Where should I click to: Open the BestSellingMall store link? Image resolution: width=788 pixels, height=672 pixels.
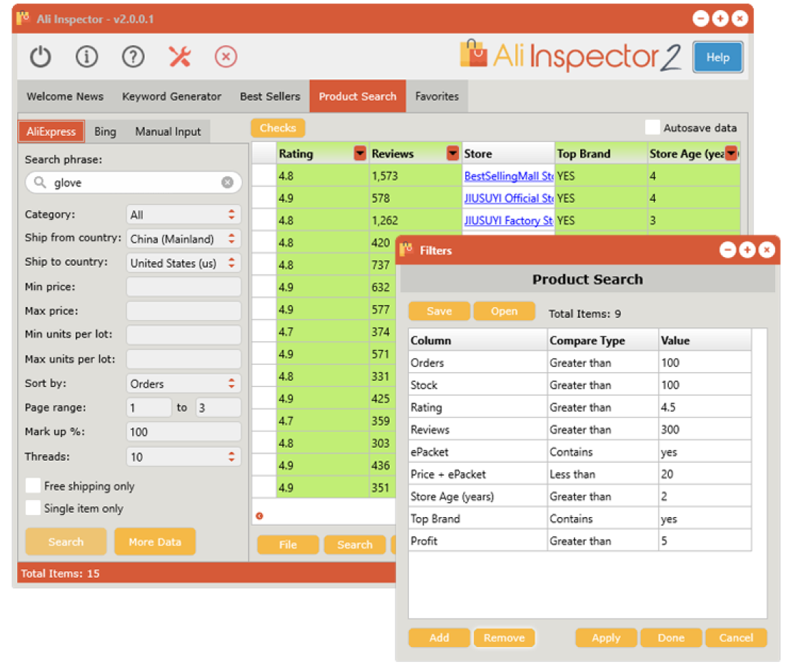[x=507, y=176]
